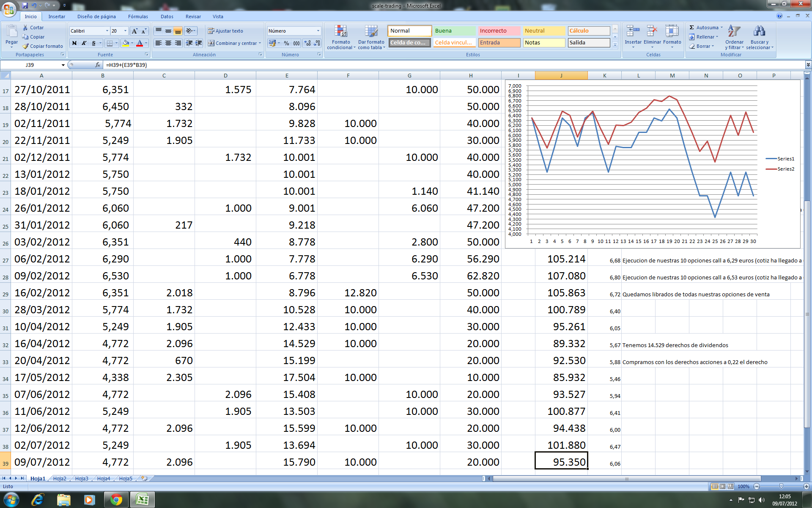The image size is (812, 508).
Task: Click the Insertar celdas icon
Action: 633,32
